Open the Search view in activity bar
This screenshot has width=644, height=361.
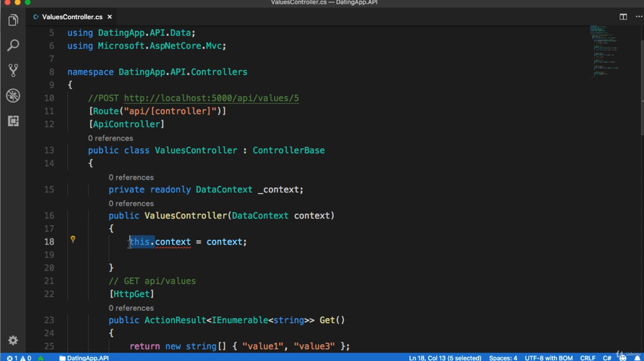coord(13,45)
